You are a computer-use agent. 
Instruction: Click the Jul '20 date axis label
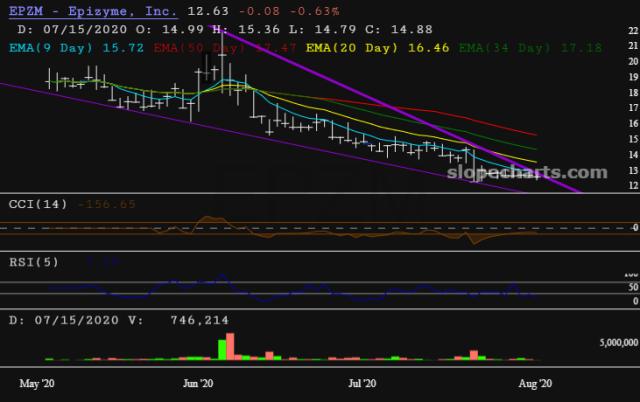(361, 383)
